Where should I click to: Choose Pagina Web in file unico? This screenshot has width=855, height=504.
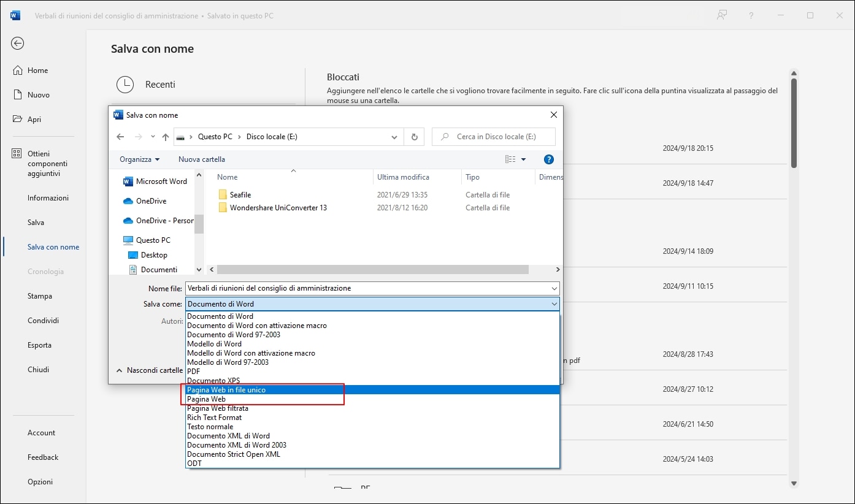click(x=372, y=390)
